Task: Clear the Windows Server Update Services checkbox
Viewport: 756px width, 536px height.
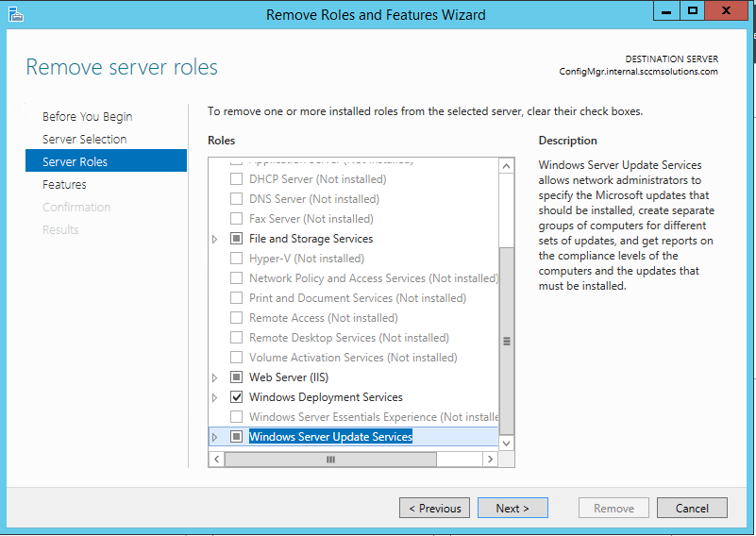Action: (x=237, y=437)
